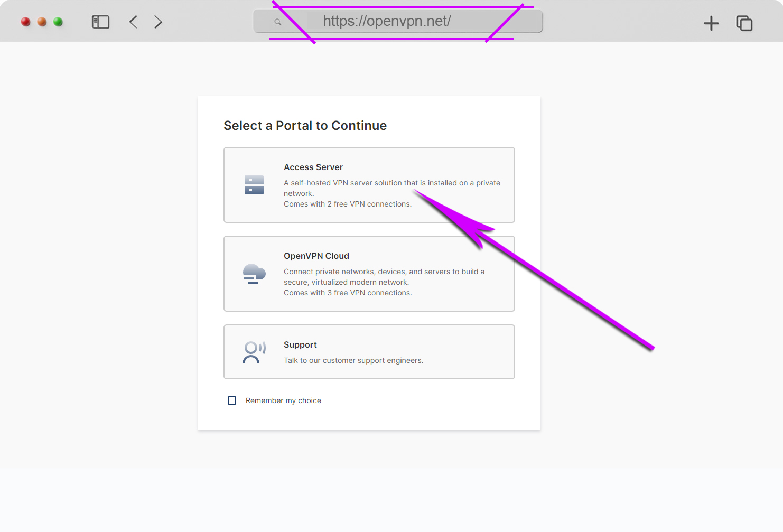Toggle the browser sidebar icon
The height and width of the screenshot is (532, 783).
(100, 22)
